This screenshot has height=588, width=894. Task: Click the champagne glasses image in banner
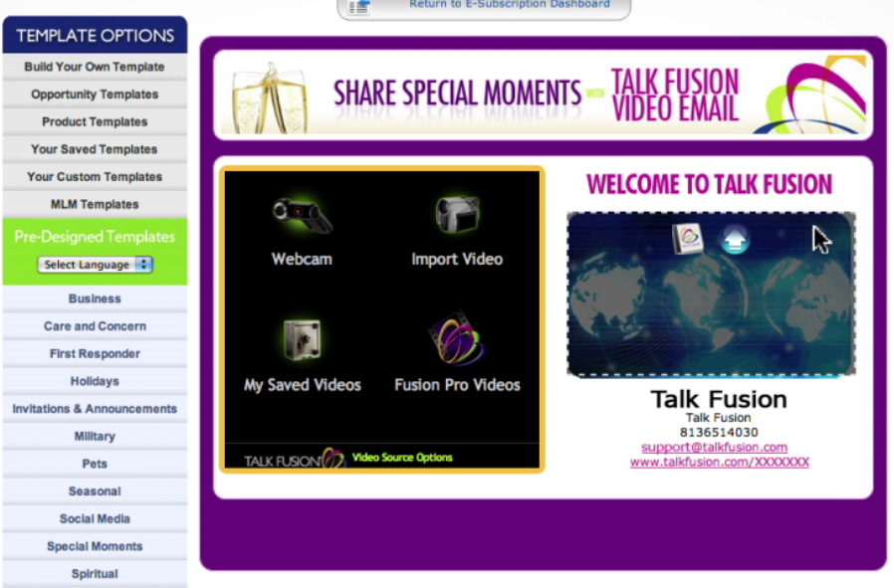coord(269,98)
